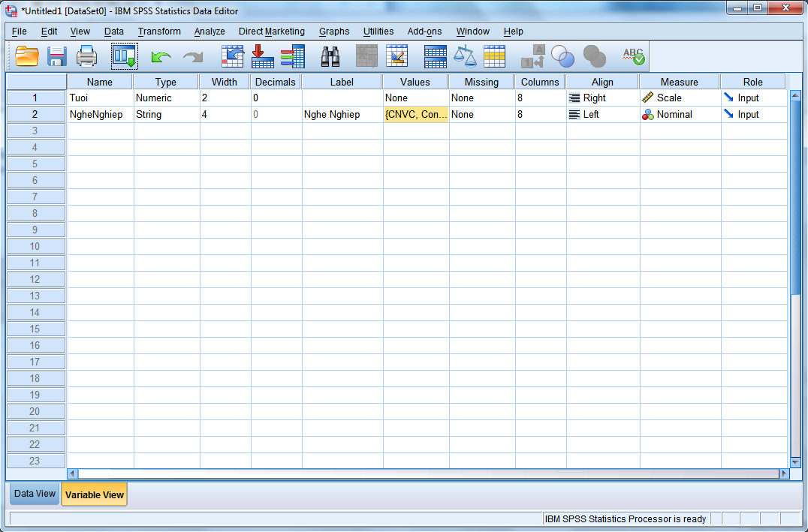808x532 pixels.
Task: Click the Insert variable icon
Action: [x=396, y=56]
